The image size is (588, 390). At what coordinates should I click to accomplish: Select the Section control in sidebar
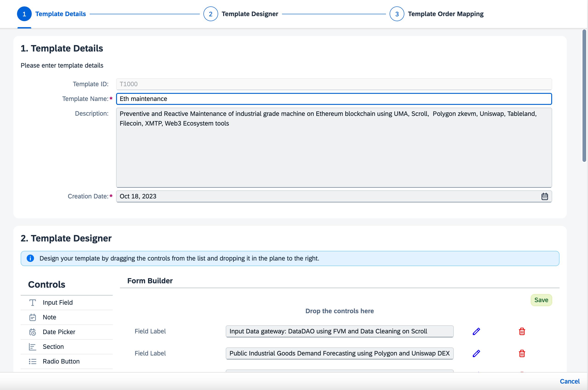53,346
